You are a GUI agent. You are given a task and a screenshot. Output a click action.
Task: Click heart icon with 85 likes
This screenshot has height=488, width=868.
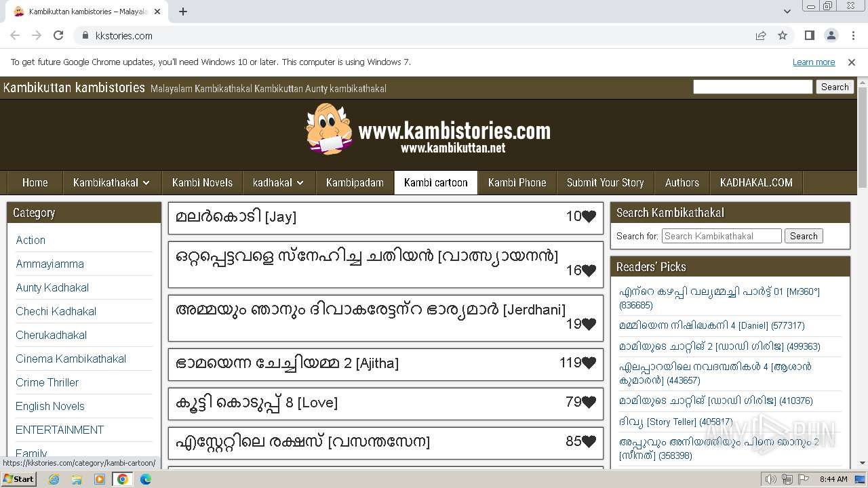pos(589,442)
